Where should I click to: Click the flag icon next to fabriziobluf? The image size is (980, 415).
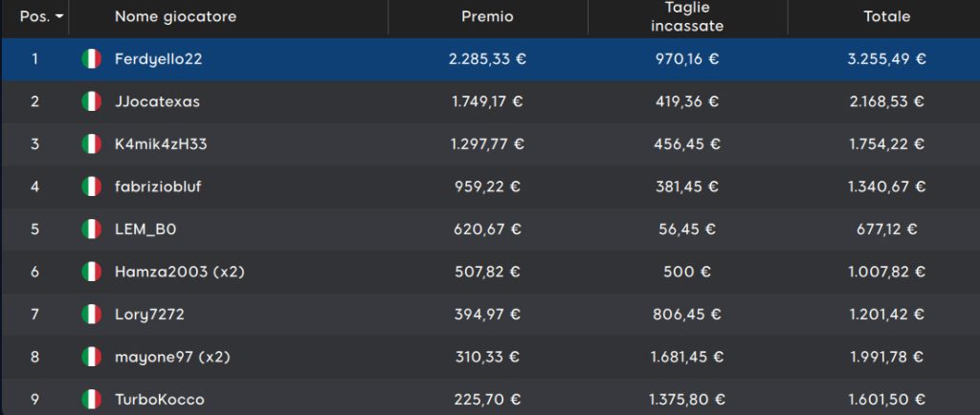[91, 186]
